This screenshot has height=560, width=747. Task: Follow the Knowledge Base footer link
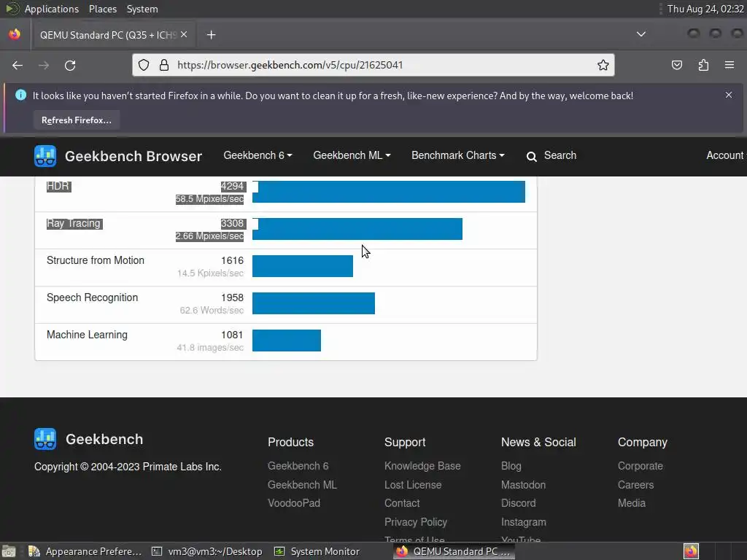pyautogui.click(x=422, y=466)
